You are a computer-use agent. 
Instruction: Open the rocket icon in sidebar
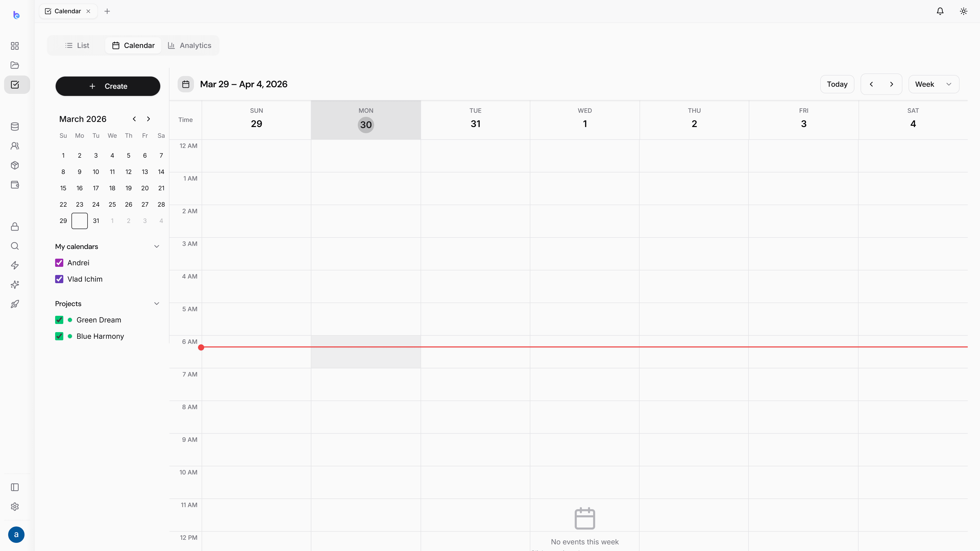15,304
